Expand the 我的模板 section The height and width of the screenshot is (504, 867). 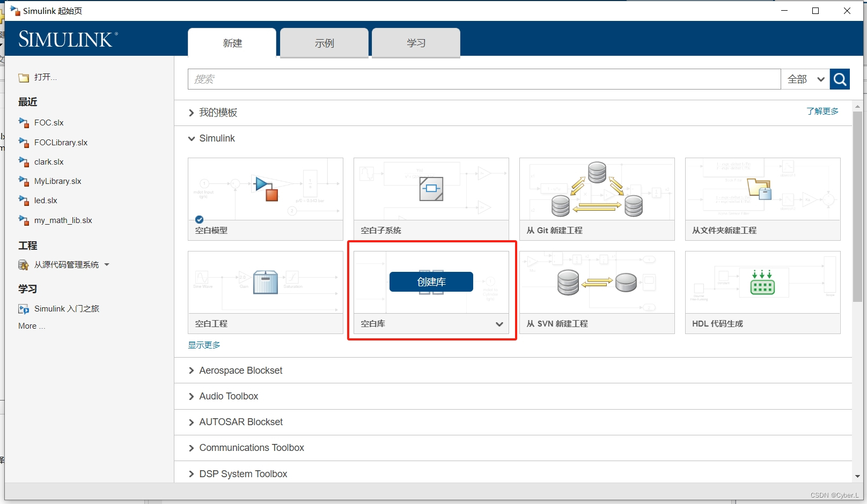(x=192, y=113)
